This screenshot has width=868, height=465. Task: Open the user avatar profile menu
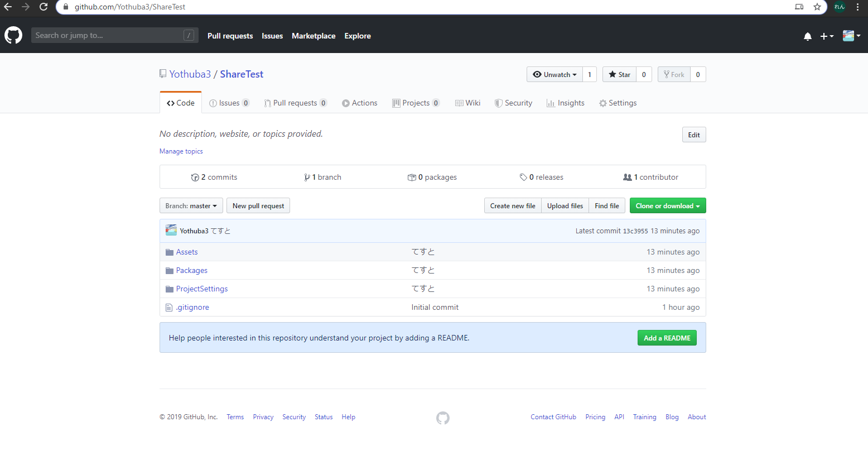pyautogui.click(x=851, y=36)
